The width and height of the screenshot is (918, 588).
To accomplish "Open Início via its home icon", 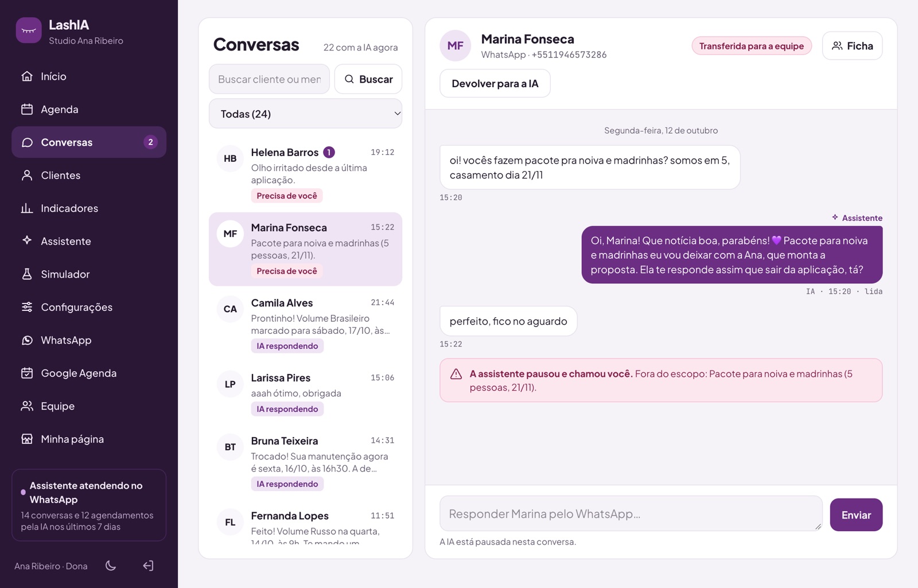I will pos(27,76).
